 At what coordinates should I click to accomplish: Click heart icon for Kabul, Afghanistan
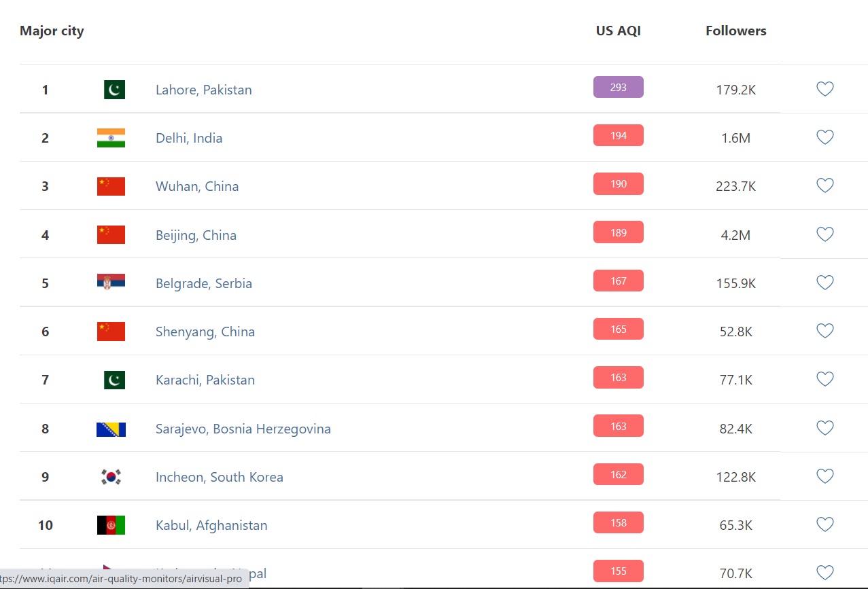tap(824, 524)
